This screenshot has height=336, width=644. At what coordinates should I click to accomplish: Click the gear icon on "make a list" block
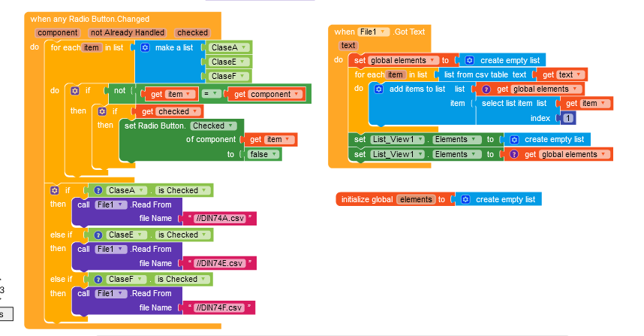pyautogui.click(x=146, y=47)
